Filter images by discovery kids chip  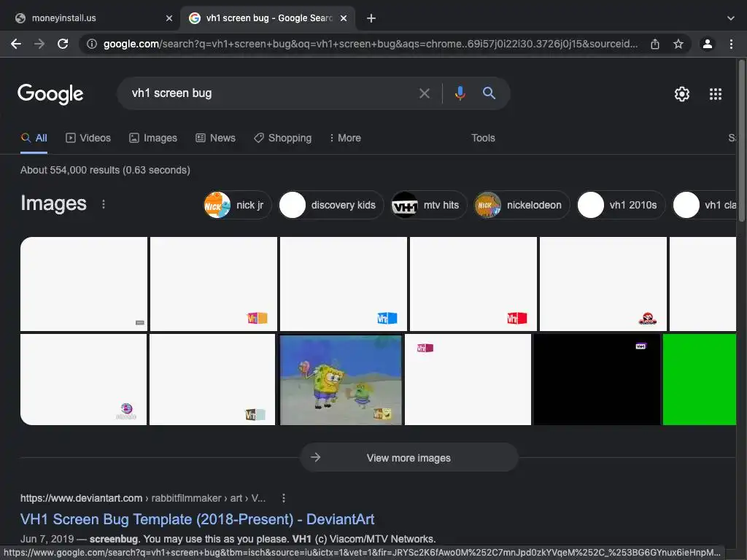pyautogui.click(x=331, y=205)
